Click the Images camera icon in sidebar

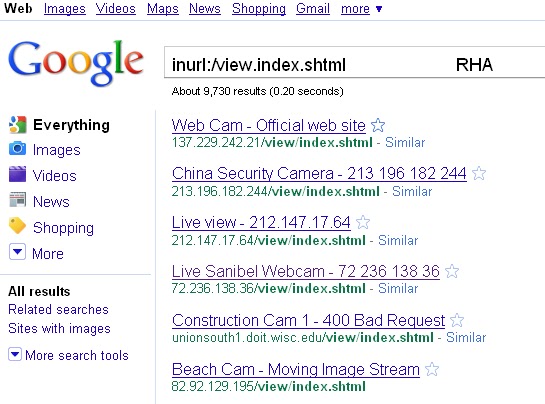point(17,148)
